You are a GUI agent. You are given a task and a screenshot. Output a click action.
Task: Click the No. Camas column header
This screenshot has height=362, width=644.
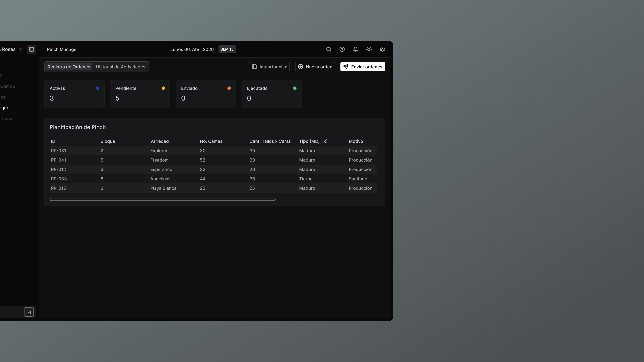[x=211, y=141]
